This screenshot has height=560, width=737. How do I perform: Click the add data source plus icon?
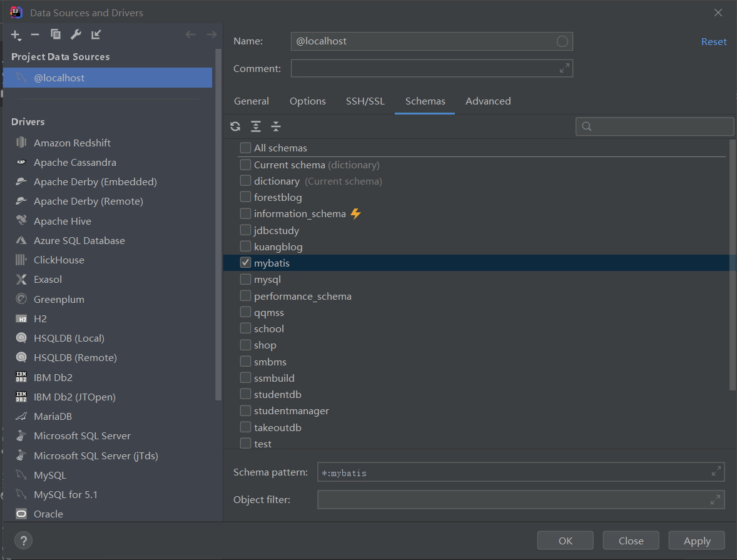[16, 35]
